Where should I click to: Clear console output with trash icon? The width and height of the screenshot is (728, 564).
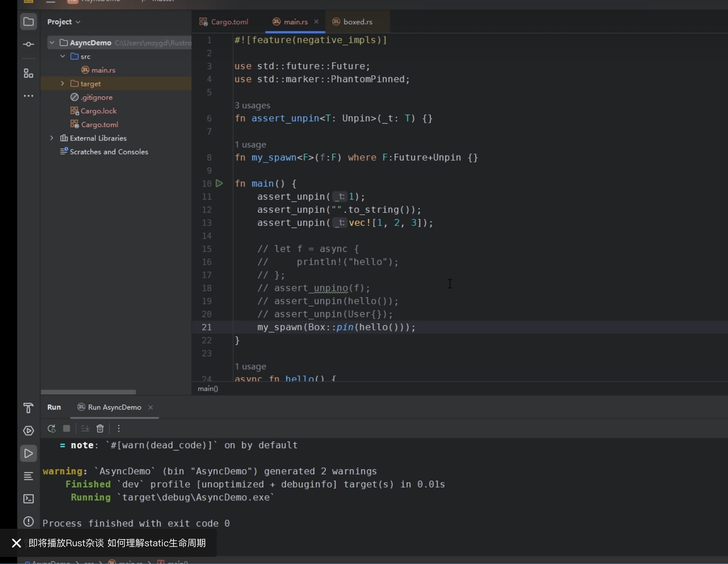[x=100, y=429]
